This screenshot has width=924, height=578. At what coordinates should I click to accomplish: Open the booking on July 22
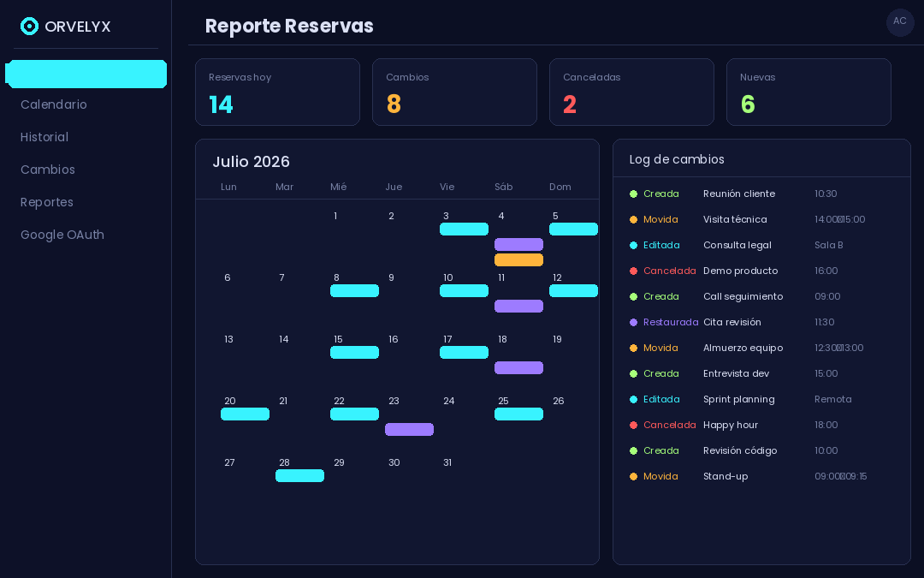[x=354, y=414]
